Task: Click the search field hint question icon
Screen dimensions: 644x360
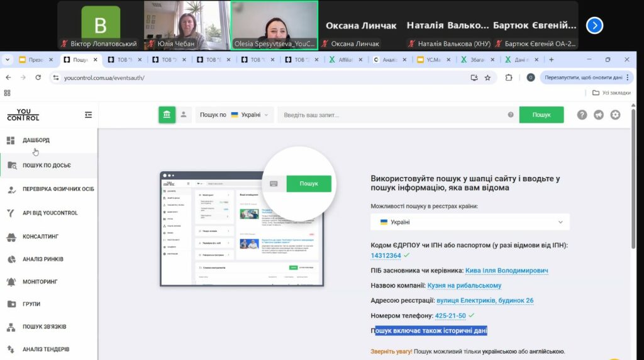Action: [x=511, y=115]
